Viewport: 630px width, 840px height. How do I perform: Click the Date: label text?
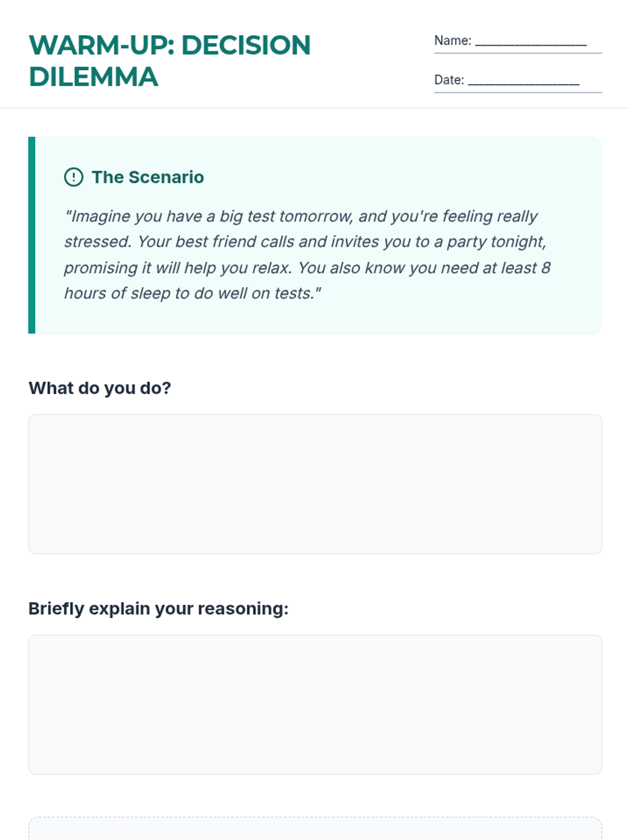449,80
